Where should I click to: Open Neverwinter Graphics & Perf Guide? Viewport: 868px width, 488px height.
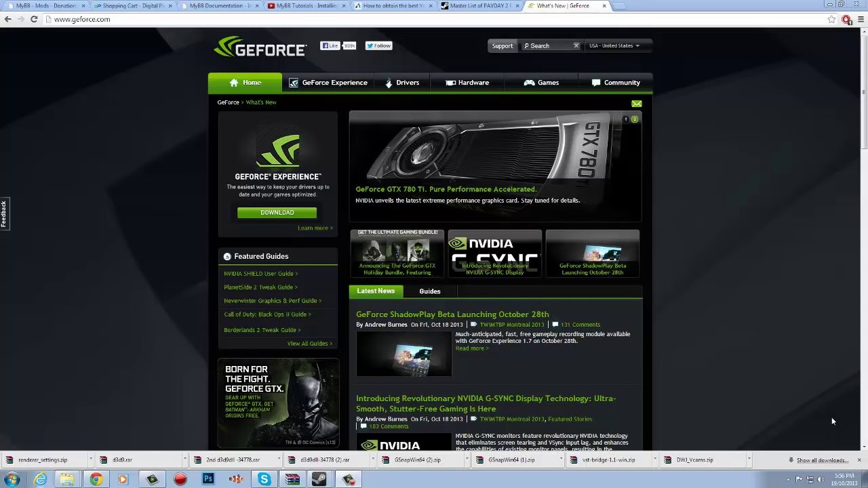click(x=273, y=301)
